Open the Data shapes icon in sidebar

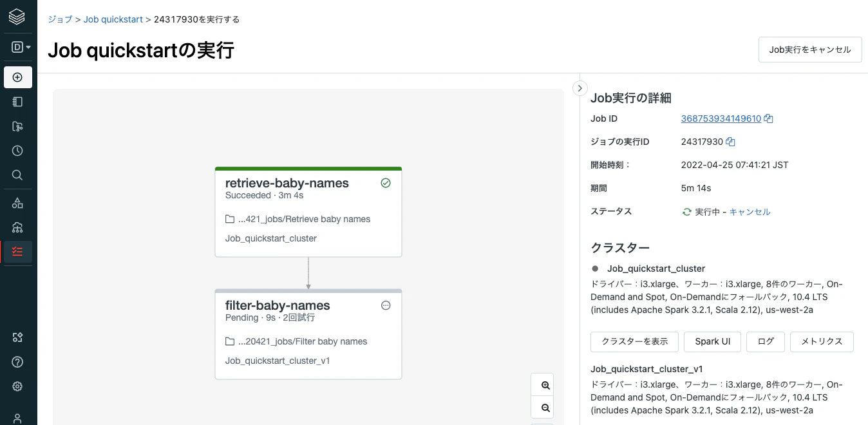[17, 203]
